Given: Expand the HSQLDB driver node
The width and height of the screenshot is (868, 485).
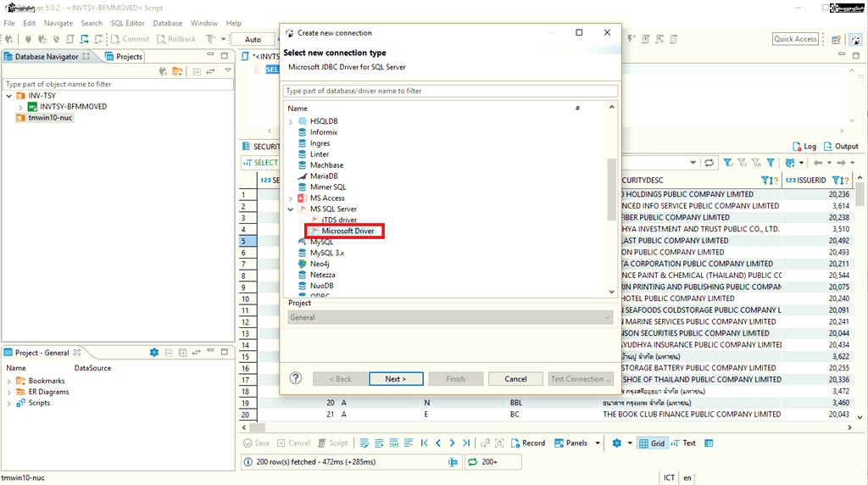Looking at the screenshot, I should 291,121.
